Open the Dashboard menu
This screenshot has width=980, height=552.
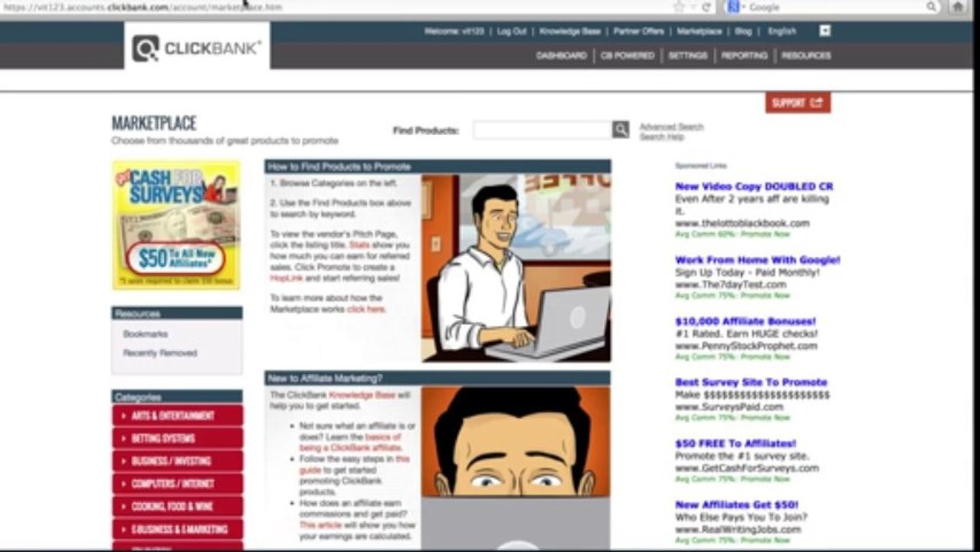tap(562, 56)
